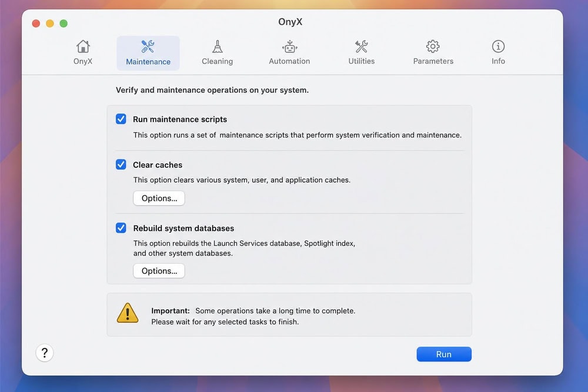This screenshot has height=392, width=588.
Task: Open help with the question mark button
Action: pyautogui.click(x=45, y=353)
